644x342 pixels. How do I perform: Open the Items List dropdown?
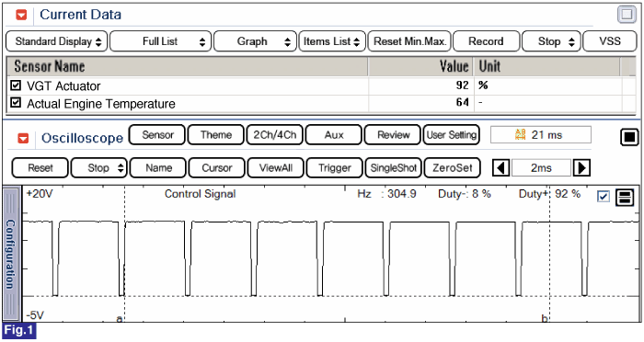pos(332,41)
